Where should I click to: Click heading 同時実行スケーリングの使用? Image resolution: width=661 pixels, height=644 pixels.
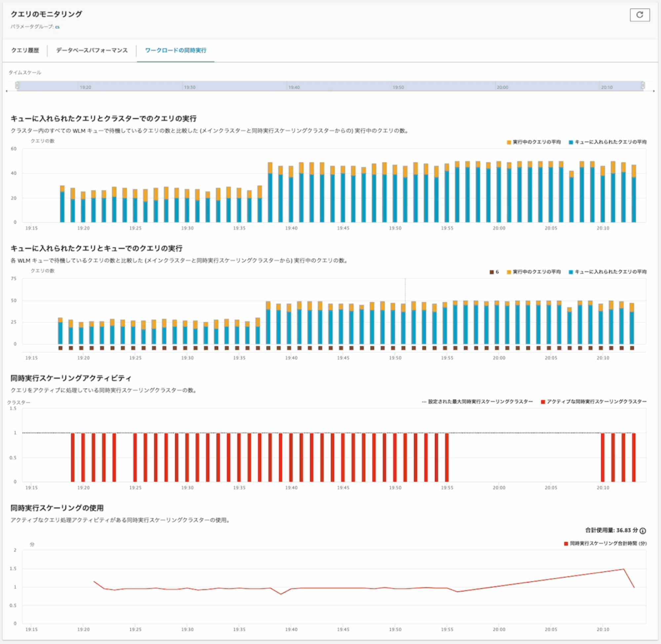tap(57, 508)
